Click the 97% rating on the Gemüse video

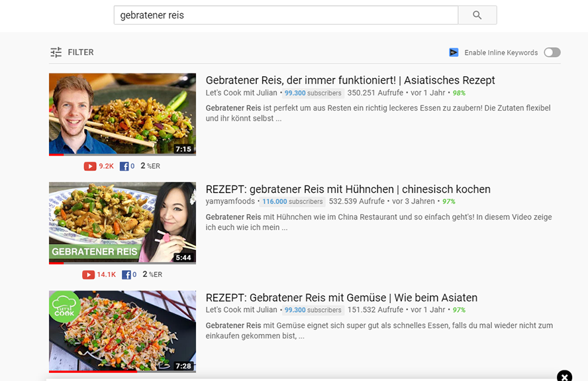(459, 310)
